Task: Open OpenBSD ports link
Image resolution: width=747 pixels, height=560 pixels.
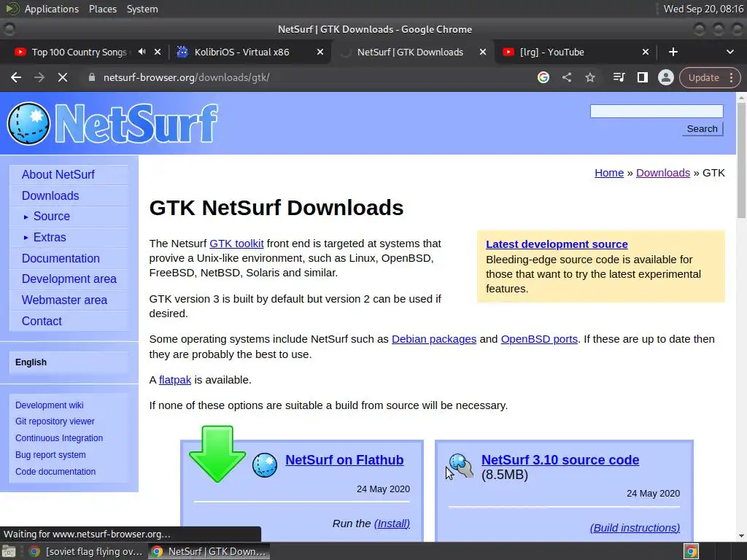Action: (x=539, y=339)
